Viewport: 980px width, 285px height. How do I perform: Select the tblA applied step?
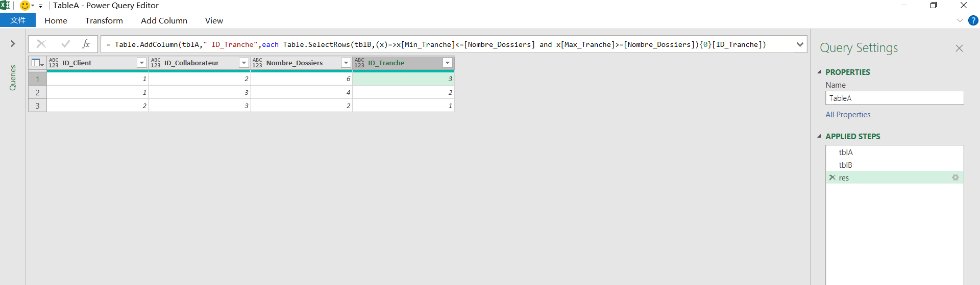[894, 152]
